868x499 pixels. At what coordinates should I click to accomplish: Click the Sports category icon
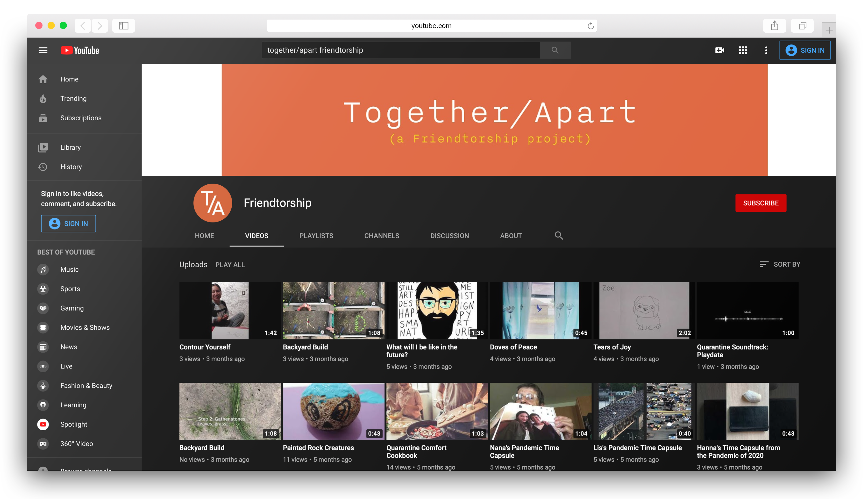pyautogui.click(x=43, y=289)
